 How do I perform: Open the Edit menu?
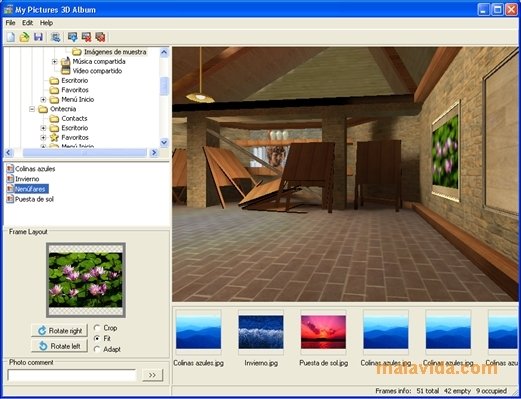(27, 23)
